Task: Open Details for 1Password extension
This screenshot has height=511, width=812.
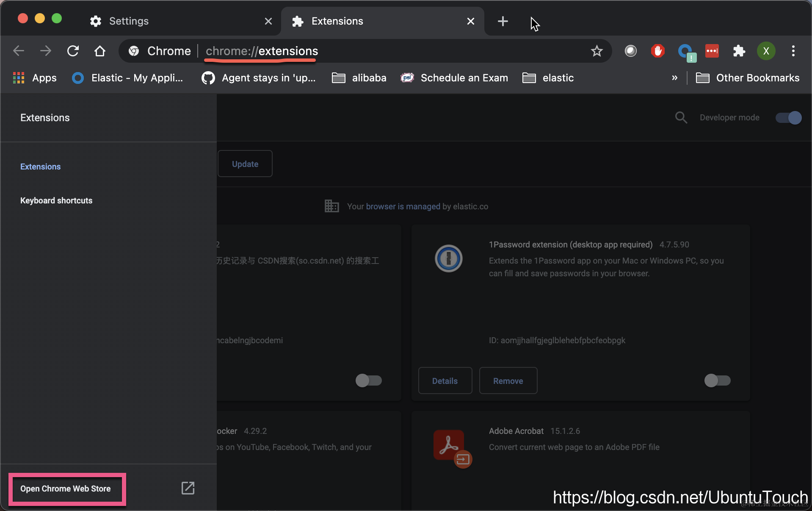Action: point(445,380)
